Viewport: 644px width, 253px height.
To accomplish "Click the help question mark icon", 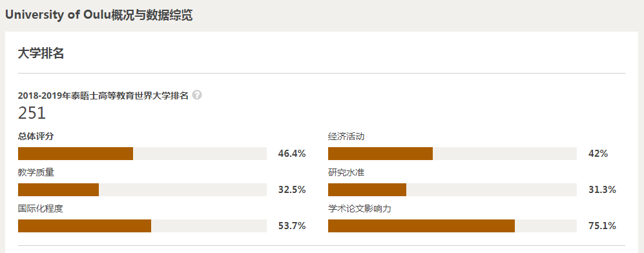I will point(197,95).
